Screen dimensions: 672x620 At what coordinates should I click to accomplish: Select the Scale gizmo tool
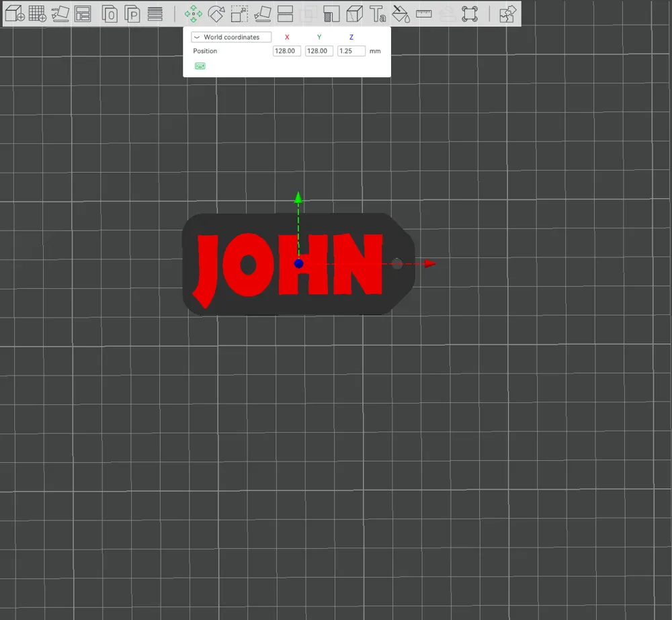[239, 13]
